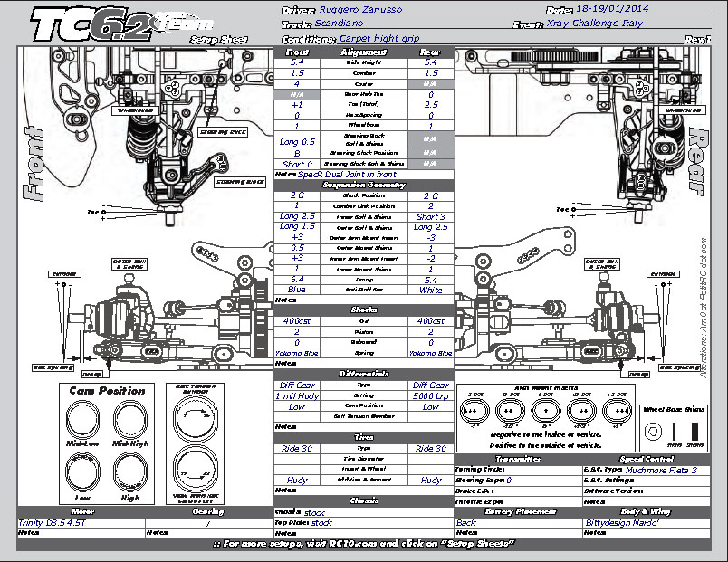Select the High cam position circle diagram
Screen dimensions: 728x562
(130, 472)
